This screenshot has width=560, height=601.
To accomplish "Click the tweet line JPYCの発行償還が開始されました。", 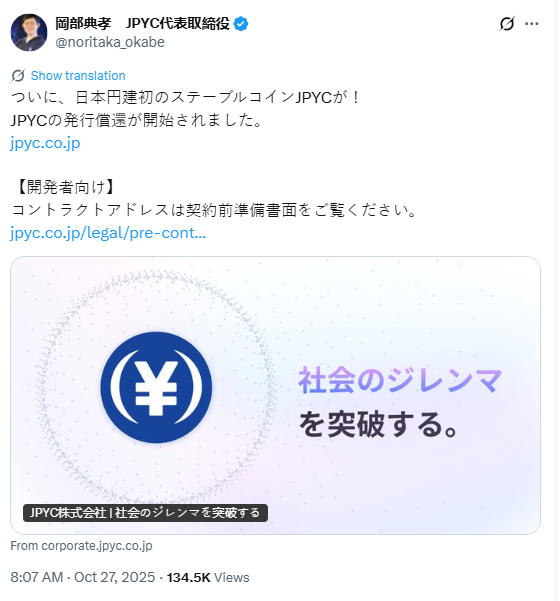I will coord(137,120).
